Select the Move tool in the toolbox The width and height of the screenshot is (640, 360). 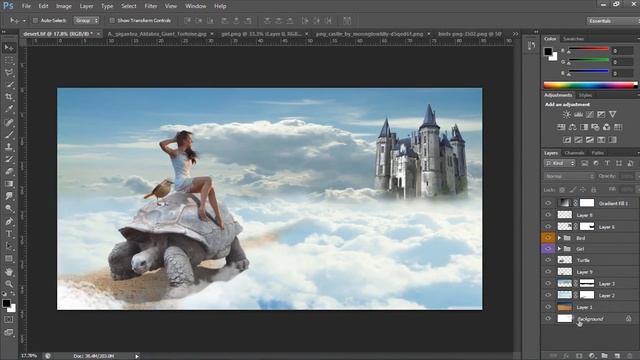(9, 48)
